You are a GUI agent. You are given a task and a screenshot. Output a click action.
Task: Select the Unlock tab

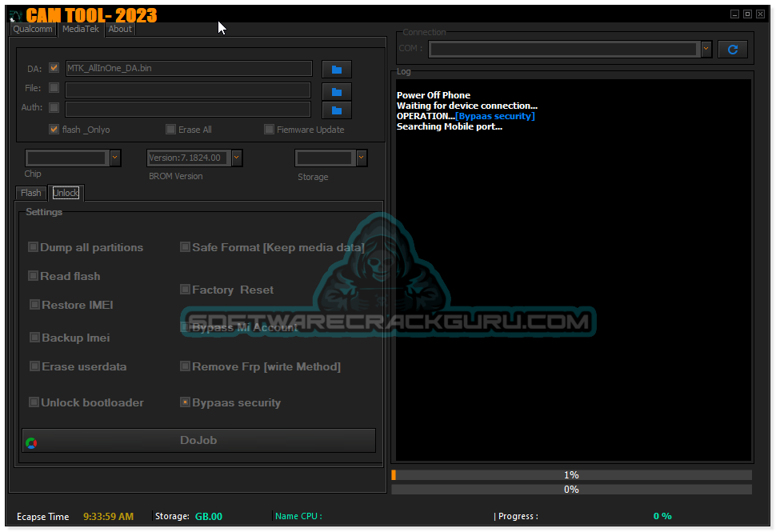[x=66, y=193]
